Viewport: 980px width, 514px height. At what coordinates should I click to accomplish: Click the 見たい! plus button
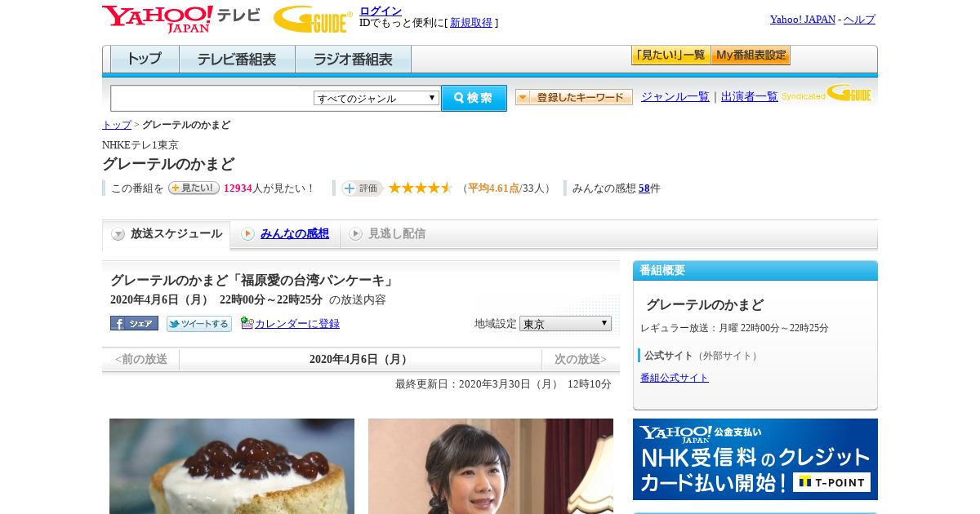pyautogui.click(x=194, y=188)
